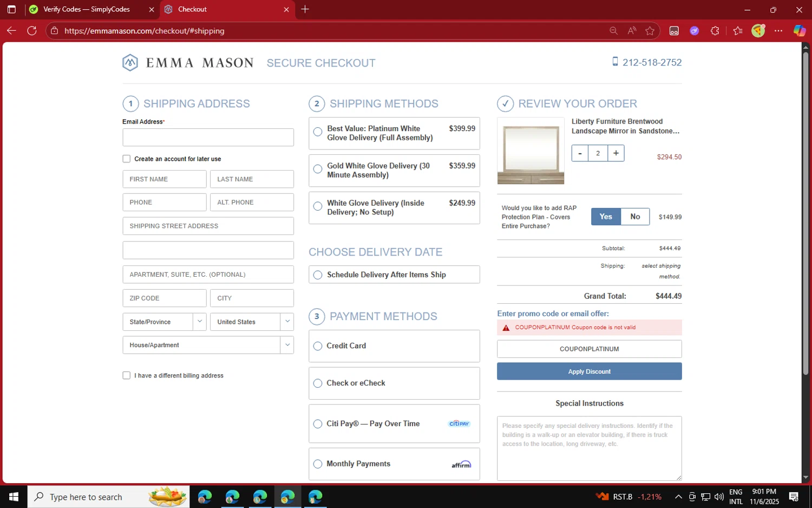812x508 pixels.
Task: Click the promo code input COUPONPLATINUM
Action: point(589,349)
